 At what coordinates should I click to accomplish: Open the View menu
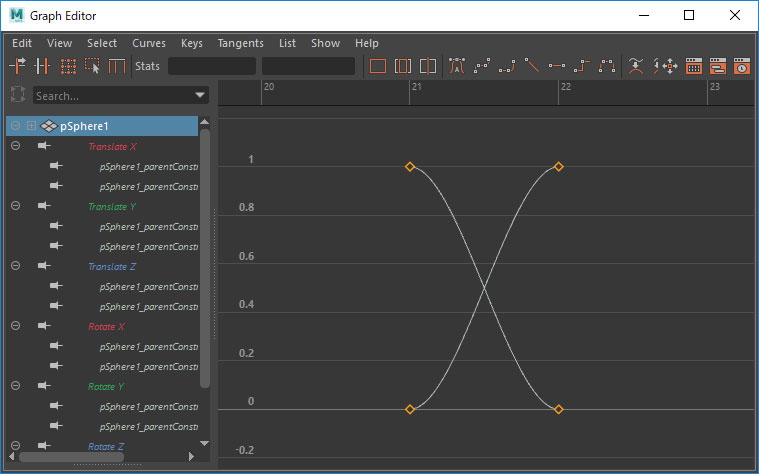pyautogui.click(x=60, y=43)
